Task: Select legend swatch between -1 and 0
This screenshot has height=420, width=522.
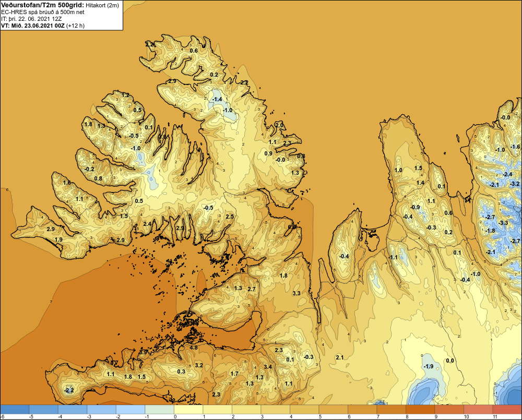Action: [x=159, y=410]
